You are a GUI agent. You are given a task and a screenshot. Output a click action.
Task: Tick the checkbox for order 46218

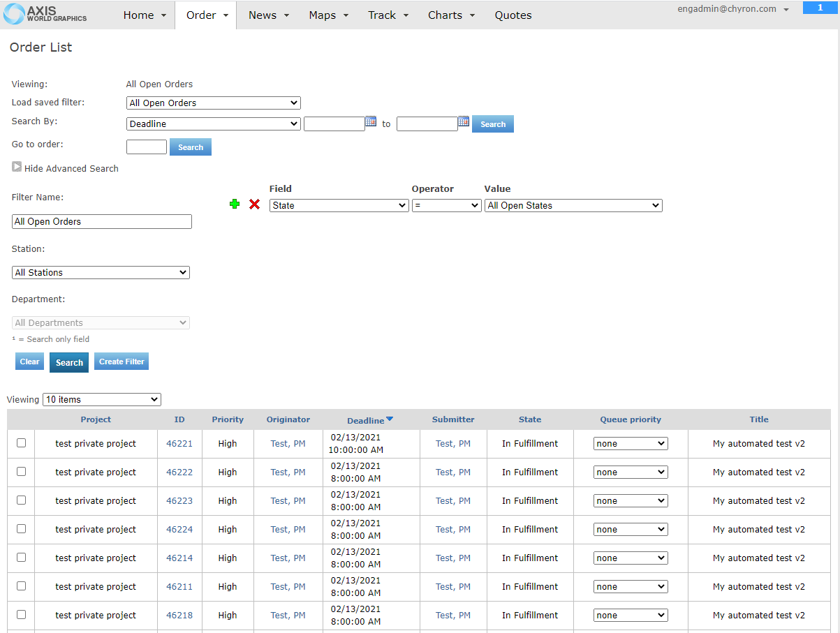[21, 615]
